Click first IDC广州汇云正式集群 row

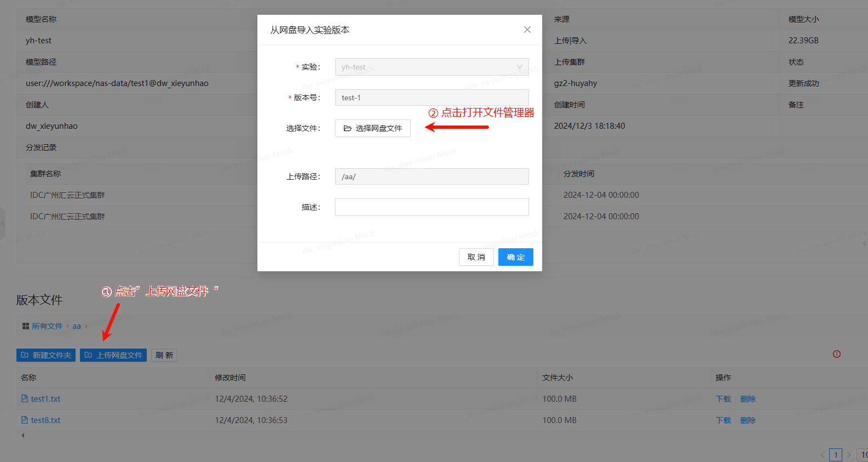tap(67, 195)
